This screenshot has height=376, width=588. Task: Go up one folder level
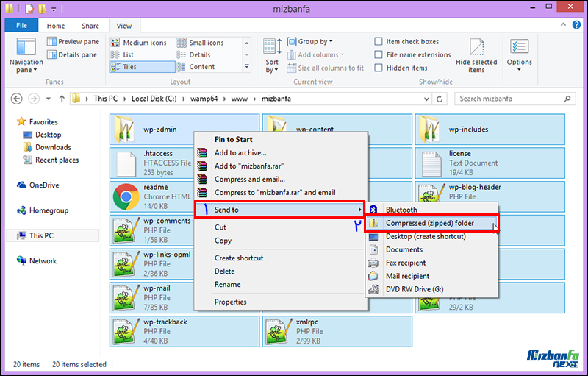pyautogui.click(x=62, y=99)
